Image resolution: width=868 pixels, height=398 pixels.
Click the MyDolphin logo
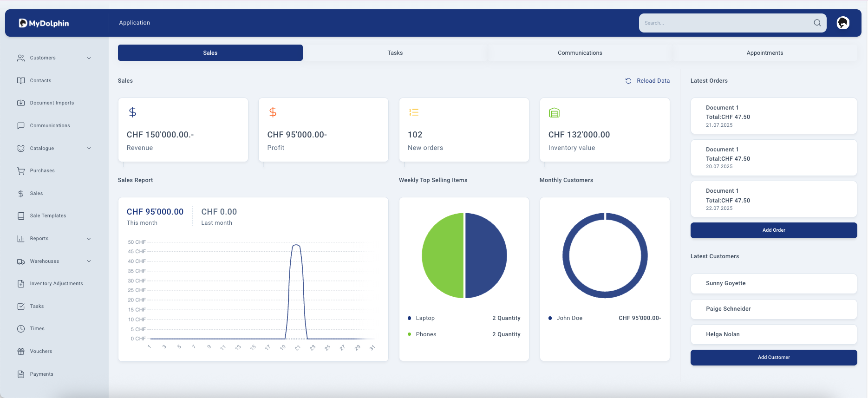(x=44, y=23)
